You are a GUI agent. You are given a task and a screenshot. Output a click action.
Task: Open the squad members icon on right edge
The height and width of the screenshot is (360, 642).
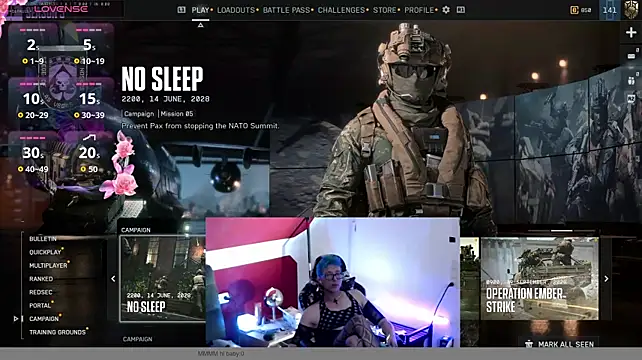pyautogui.click(x=631, y=80)
